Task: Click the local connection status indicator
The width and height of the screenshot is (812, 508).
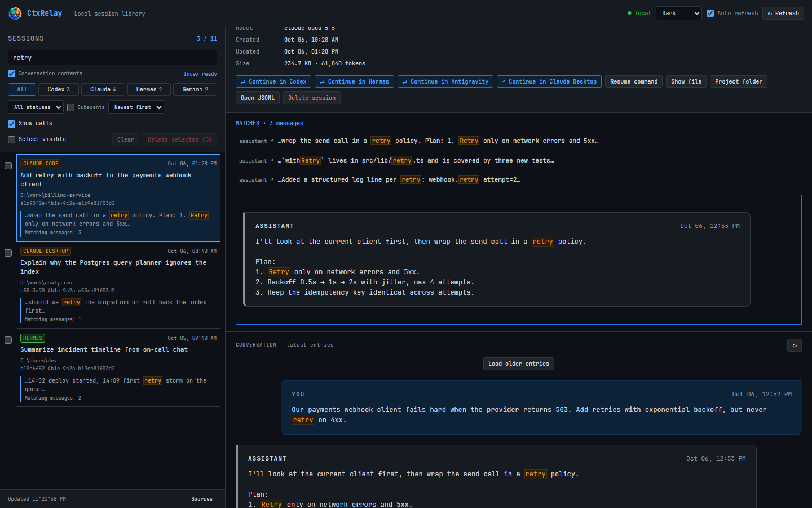Action: tap(639, 13)
